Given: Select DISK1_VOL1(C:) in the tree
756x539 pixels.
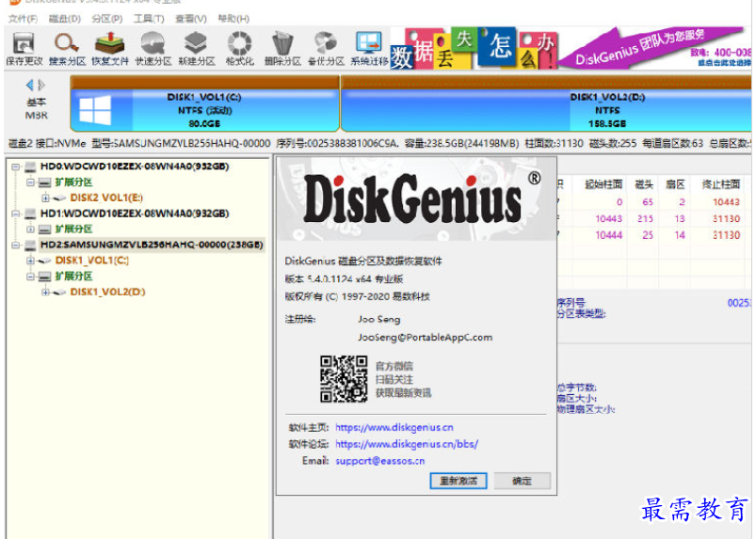Looking at the screenshot, I should pyautogui.click(x=91, y=261).
